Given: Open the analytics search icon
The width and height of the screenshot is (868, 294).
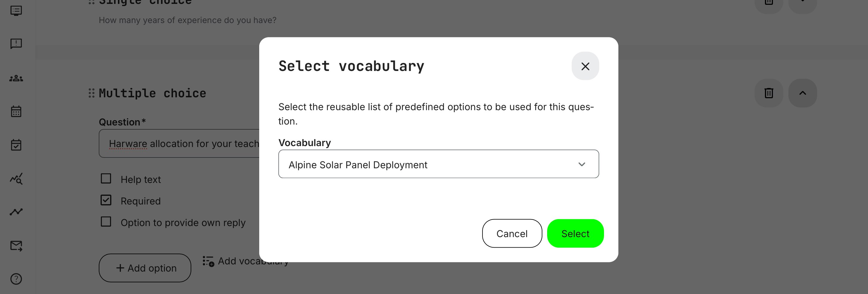Looking at the screenshot, I should coord(16,179).
